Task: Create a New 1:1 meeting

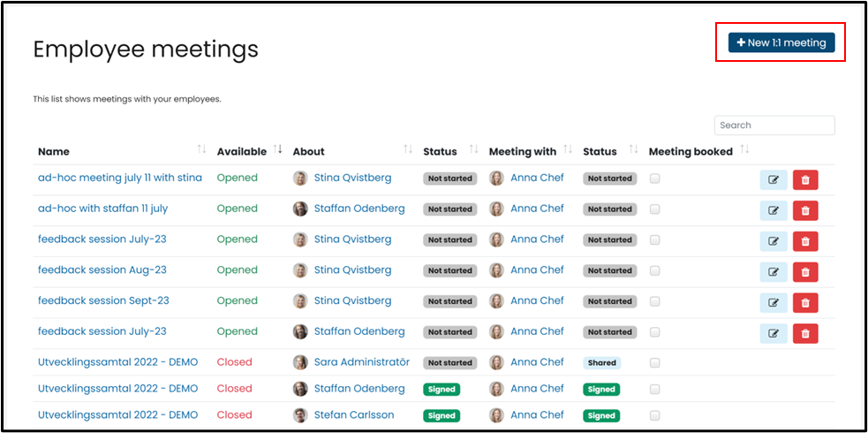Action: (781, 42)
